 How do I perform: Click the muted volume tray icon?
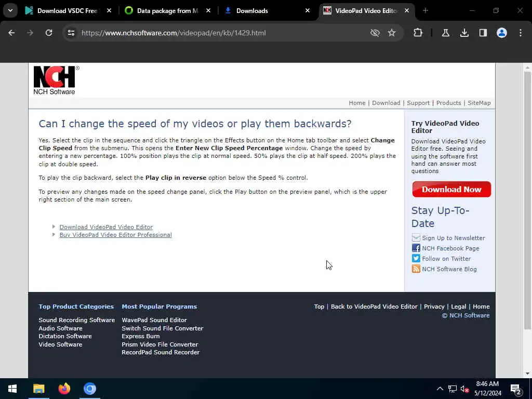tap(464, 389)
